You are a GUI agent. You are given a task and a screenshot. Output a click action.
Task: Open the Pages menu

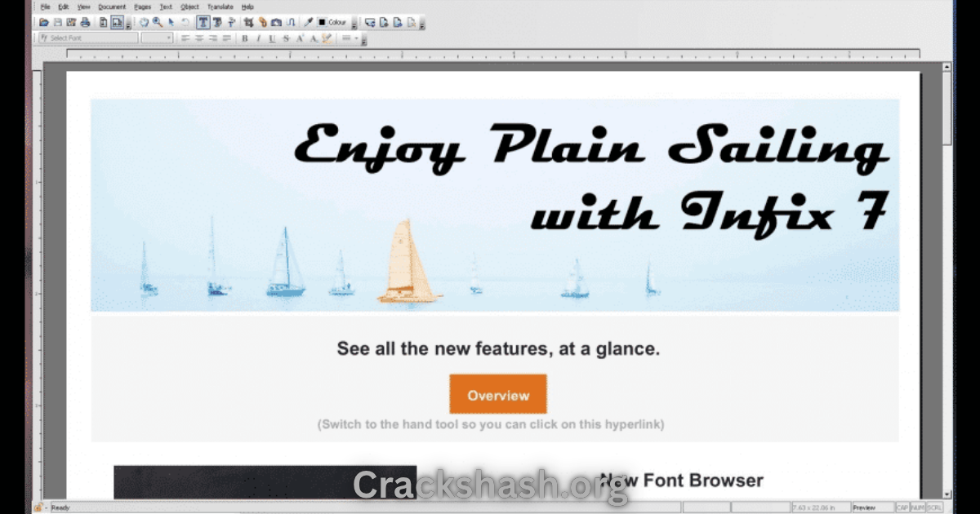(143, 7)
